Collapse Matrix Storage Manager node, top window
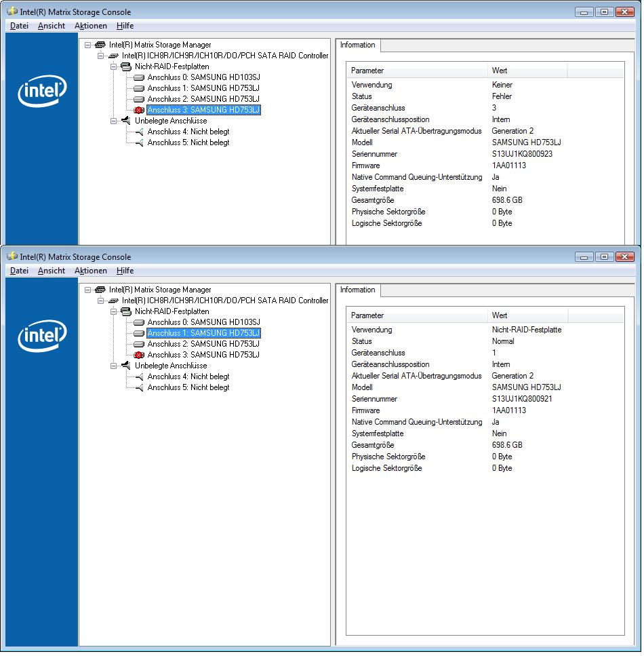The image size is (644, 656). (87, 45)
